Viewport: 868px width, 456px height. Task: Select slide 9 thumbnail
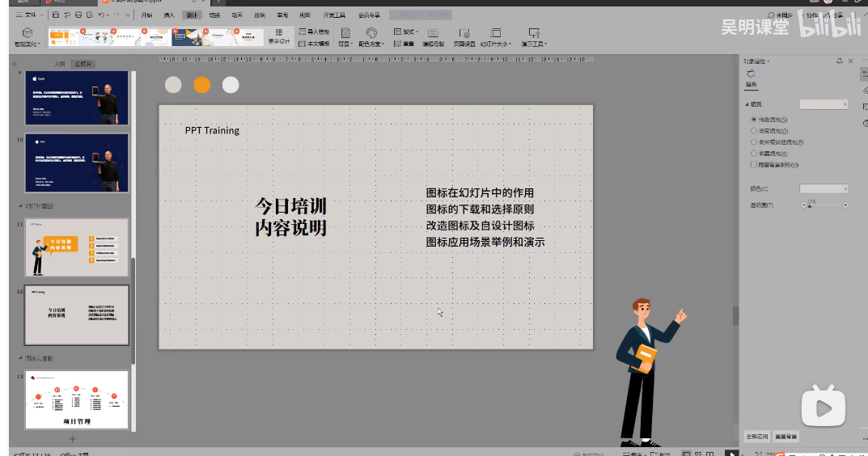pos(77,98)
